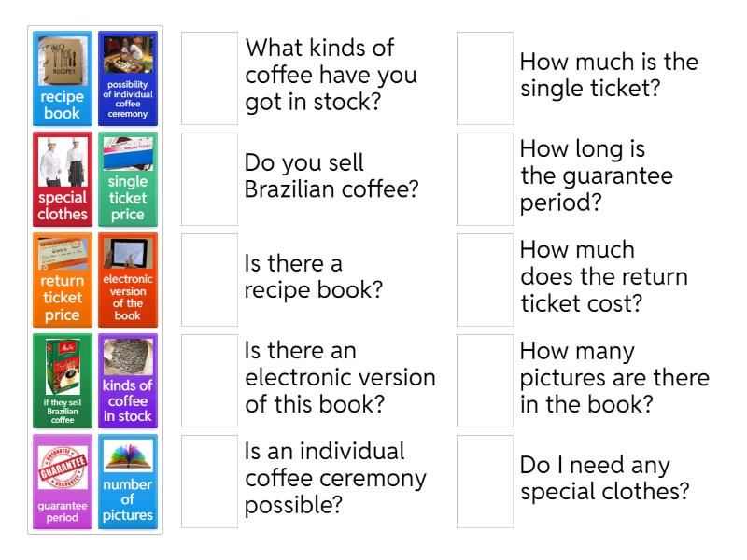Select the 'special clothes' red tile

[x=63, y=179]
